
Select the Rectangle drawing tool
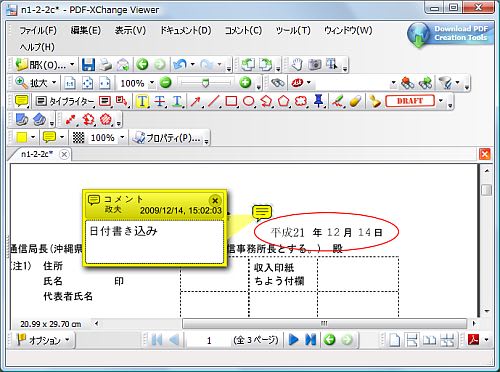click(231, 101)
